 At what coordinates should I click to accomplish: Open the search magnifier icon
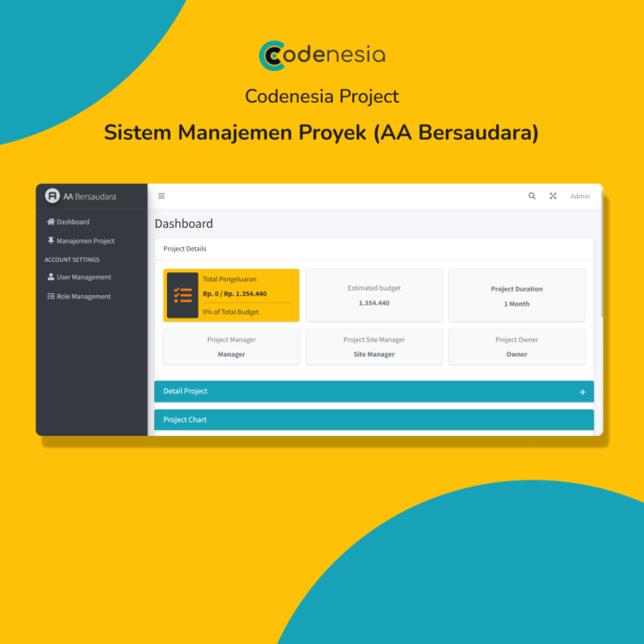(532, 196)
